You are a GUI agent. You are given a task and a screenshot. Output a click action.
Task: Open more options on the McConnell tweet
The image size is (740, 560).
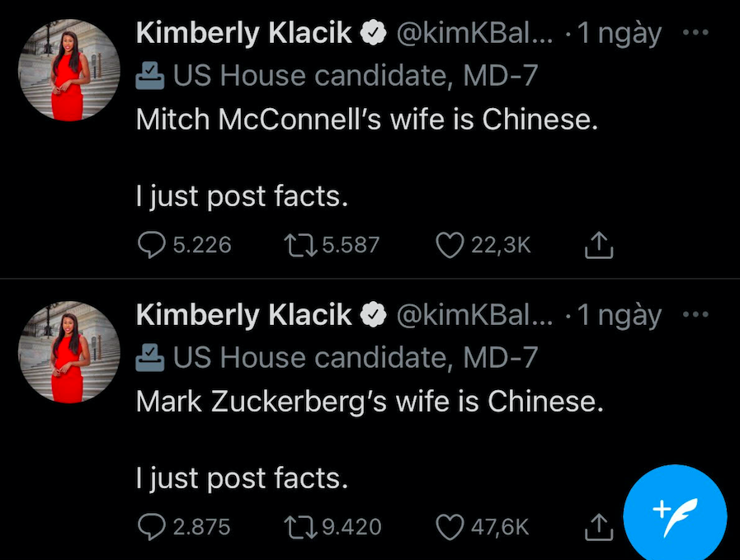coord(697,33)
